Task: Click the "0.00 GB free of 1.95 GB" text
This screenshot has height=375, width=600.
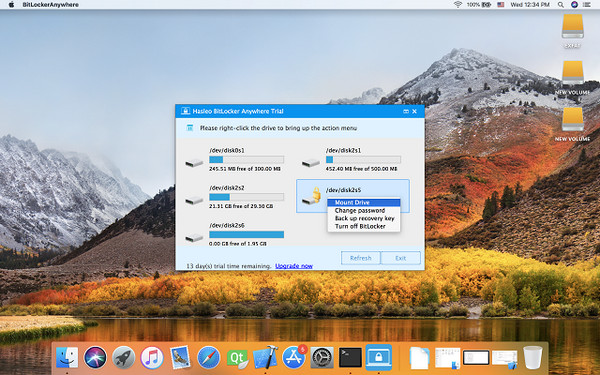Action: tap(238, 243)
